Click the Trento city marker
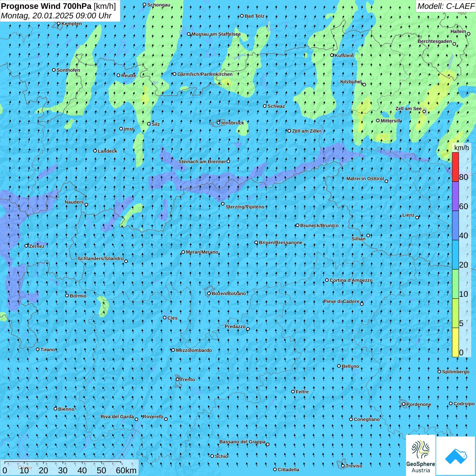Screen dimensions: 476x476 click(177, 379)
